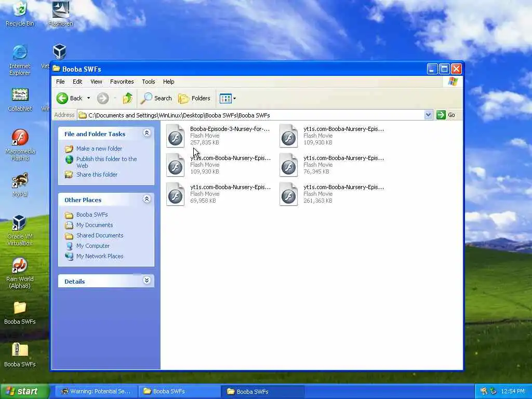Open the Edit menu

coord(77,82)
